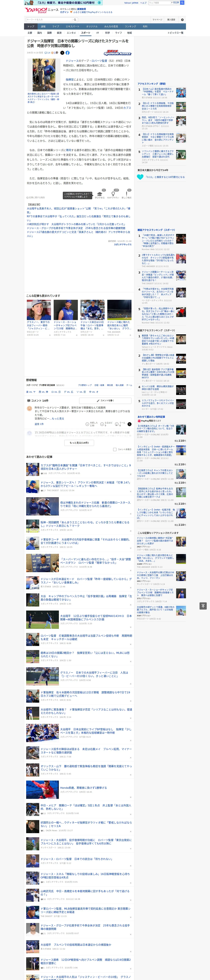Viewport: 210px width, 980px height.
Task: Open the 楽 vs. ヤ game result link
Action: (31, 392)
